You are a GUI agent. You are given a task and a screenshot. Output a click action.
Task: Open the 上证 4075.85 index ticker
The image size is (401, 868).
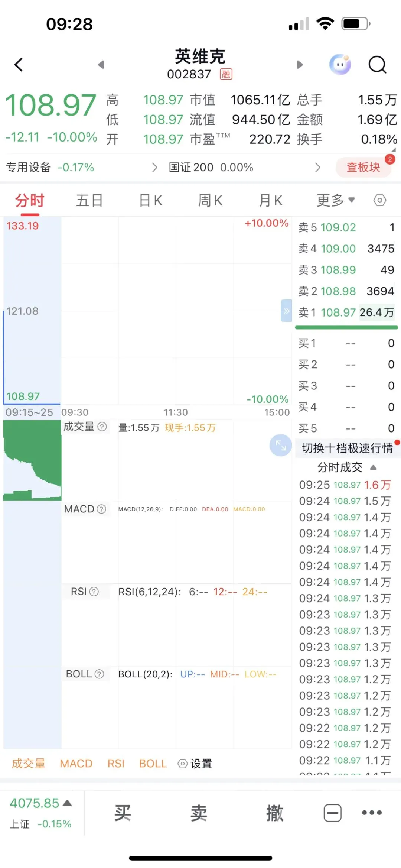[x=41, y=813]
